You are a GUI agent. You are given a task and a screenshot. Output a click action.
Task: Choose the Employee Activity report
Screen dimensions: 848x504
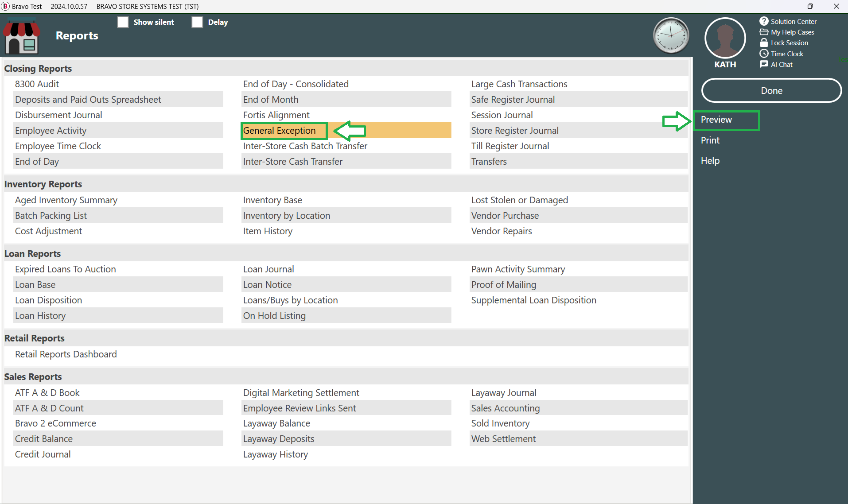pyautogui.click(x=118, y=130)
